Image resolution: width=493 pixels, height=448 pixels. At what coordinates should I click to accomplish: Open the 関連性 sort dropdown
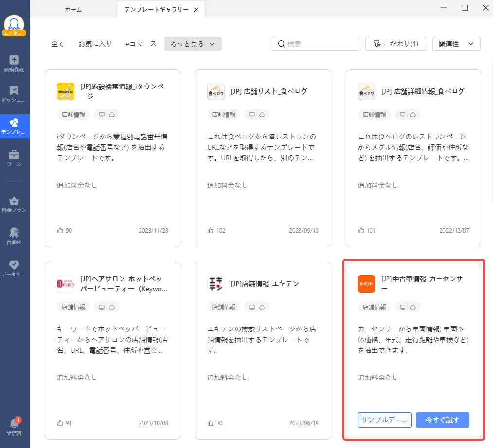point(456,44)
